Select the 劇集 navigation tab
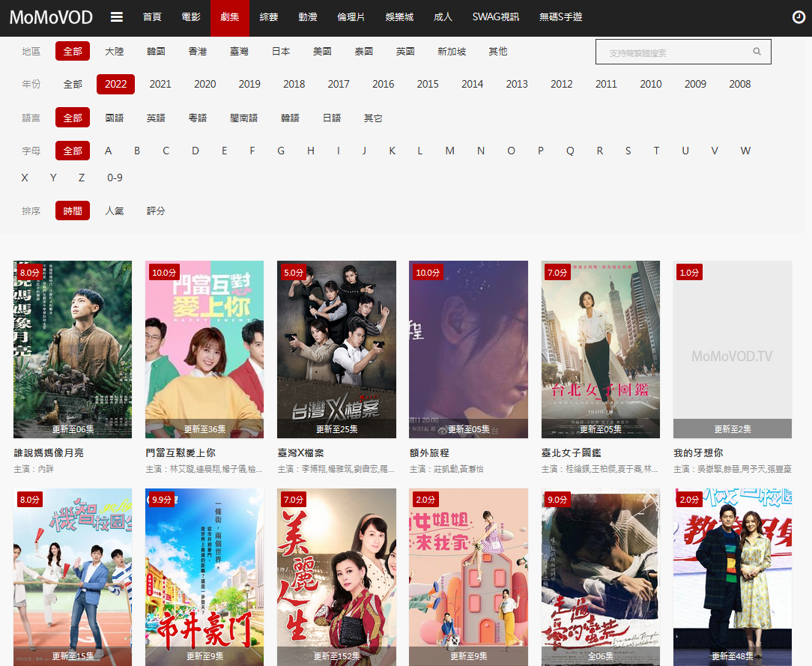Image resolution: width=812 pixels, height=666 pixels. pos(229,17)
